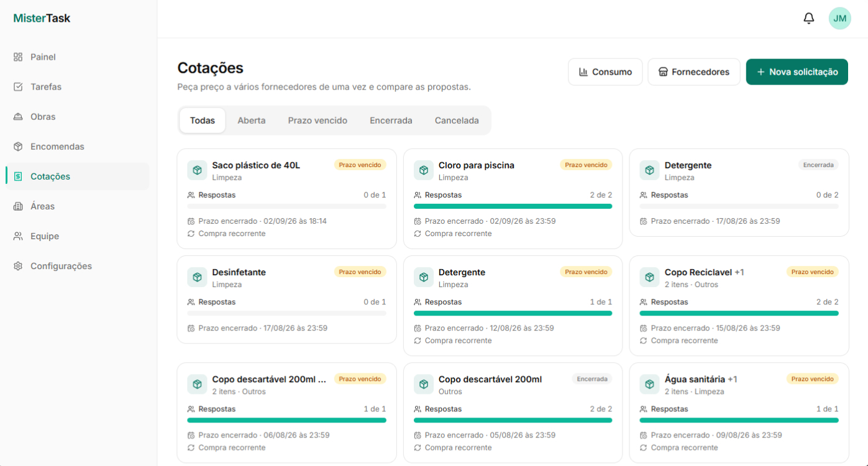
Task: Click the "2 itens · Limpeza" text on Água sanitária
Action: 694,391
